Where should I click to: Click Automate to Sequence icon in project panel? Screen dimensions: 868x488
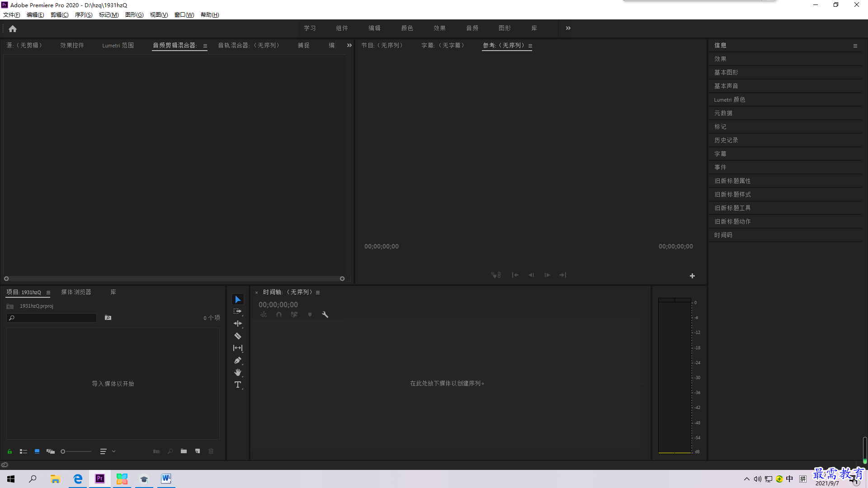coord(156,451)
